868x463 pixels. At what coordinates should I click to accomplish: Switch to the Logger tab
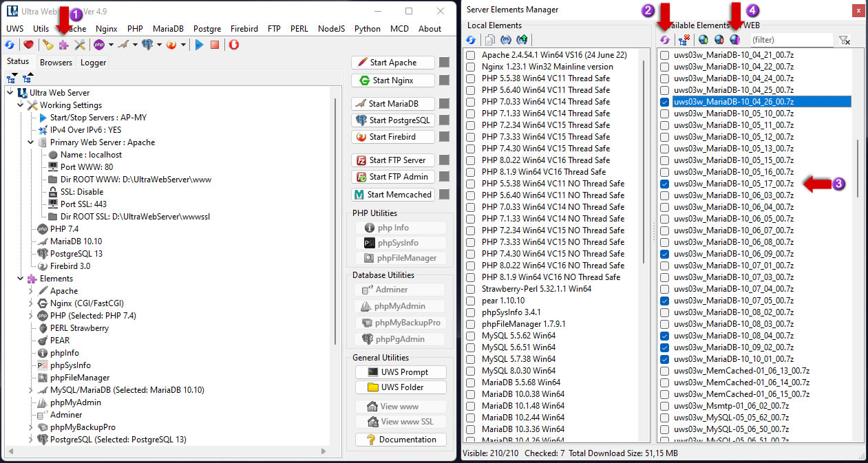(93, 62)
